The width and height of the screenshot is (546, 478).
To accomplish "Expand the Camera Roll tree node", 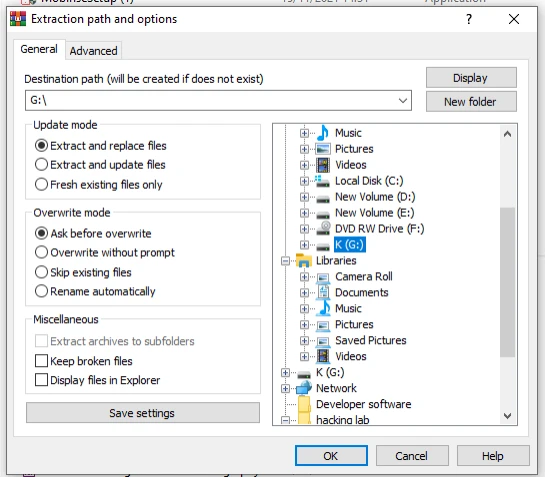I will (x=304, y=277).
